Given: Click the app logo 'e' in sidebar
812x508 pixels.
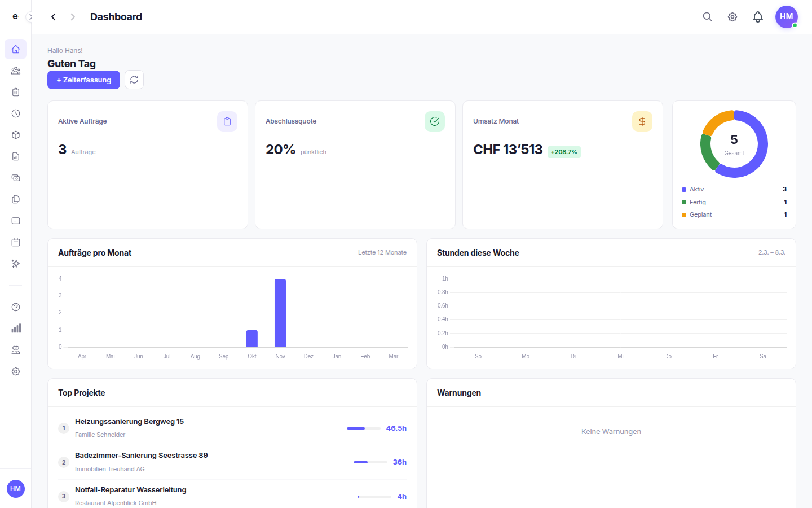Looking at the screenshot, I should point(15,16).
